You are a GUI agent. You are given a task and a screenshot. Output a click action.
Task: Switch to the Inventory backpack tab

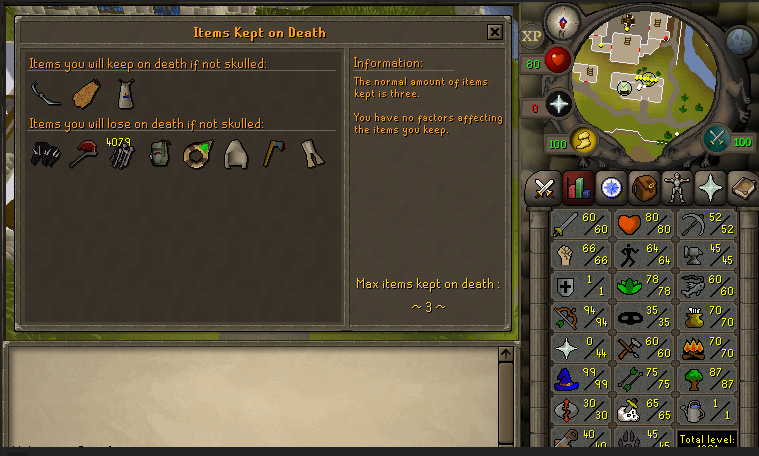644,188
